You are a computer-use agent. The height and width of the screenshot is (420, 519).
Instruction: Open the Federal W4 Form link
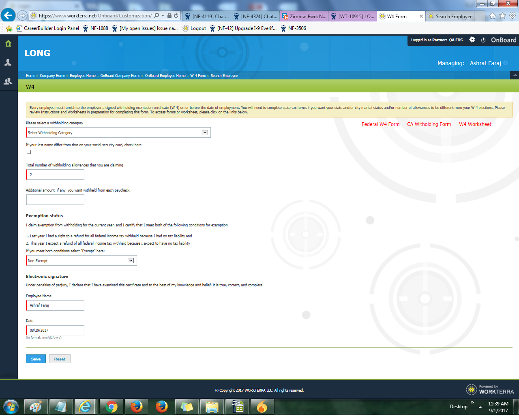tap(380, 124)
